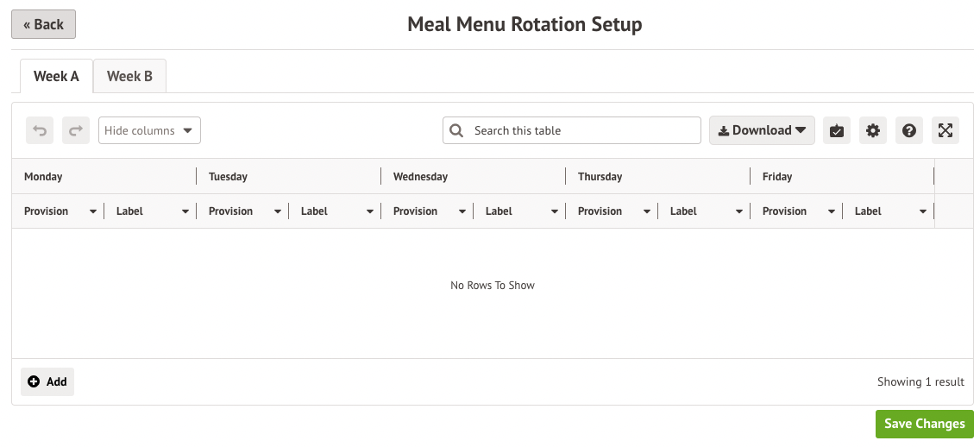
Task: Click the redo arrow icon
Action: tap(76, 130)
